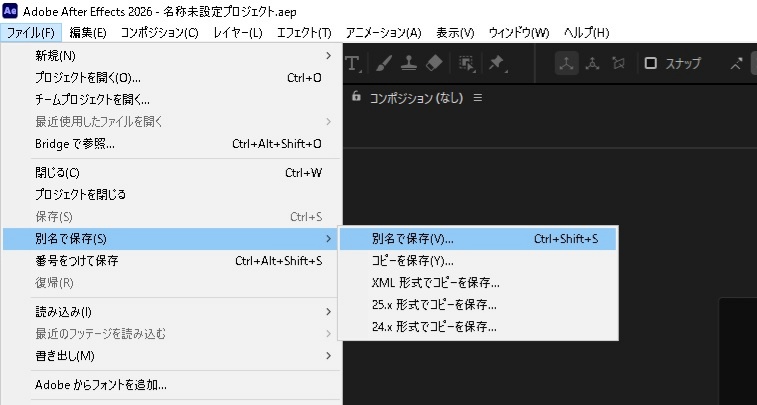Select the Type tool in toolbar
The height and width of the screenshot is (405, 757).
coord(352,63)
